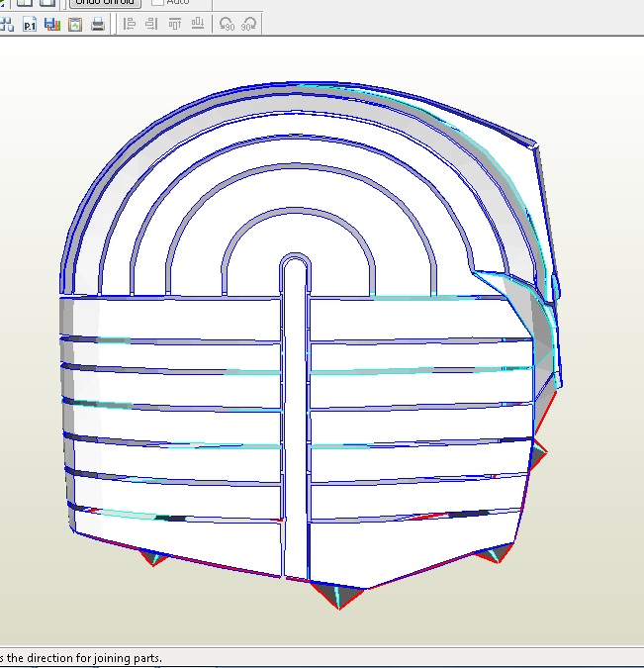This screenshot has height=668, width=644.
Task: Click the align top icon
Action: pyautogui.click(x=175, y=24)
